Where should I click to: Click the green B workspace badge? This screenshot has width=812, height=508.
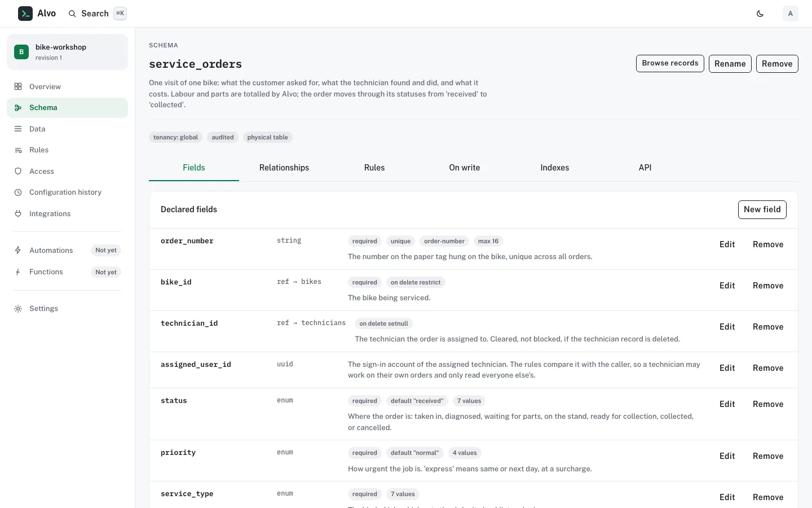click(x=21, y=52)
